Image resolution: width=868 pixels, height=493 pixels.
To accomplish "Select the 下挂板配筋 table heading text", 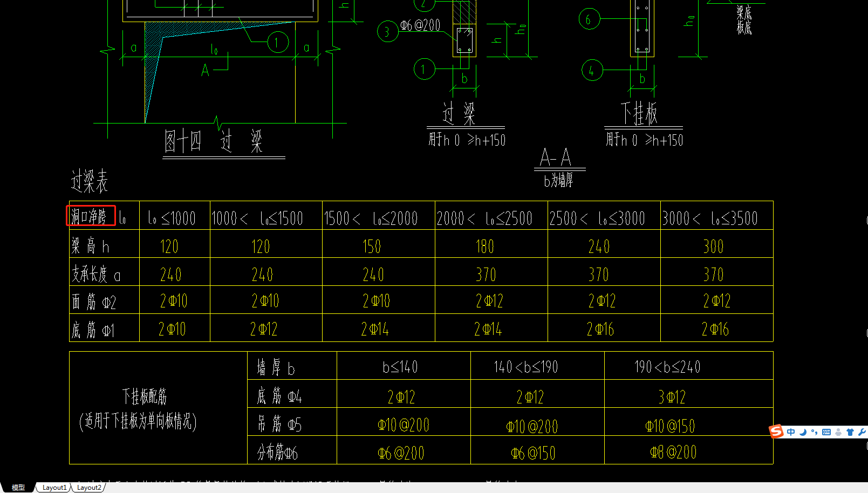I will tap(144, 397).
